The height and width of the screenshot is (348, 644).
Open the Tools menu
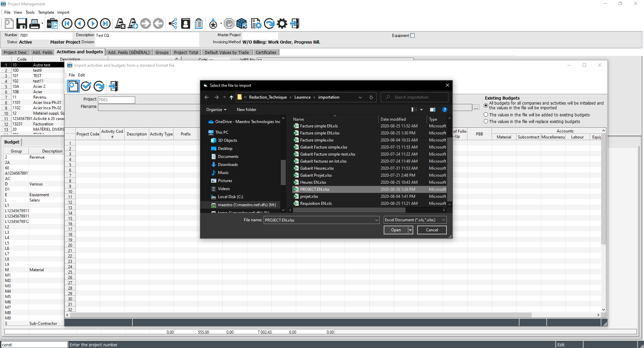(x=30, y=12)
